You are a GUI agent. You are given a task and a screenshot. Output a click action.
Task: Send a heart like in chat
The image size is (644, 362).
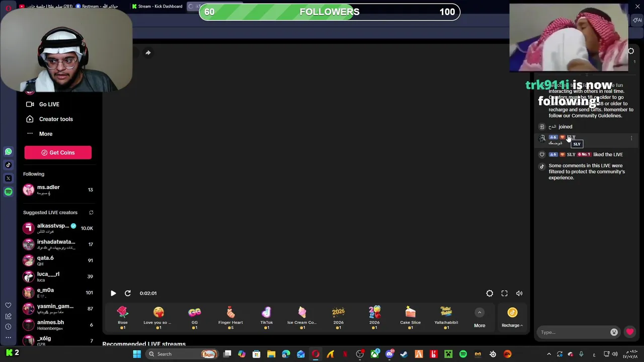point(630,332)
